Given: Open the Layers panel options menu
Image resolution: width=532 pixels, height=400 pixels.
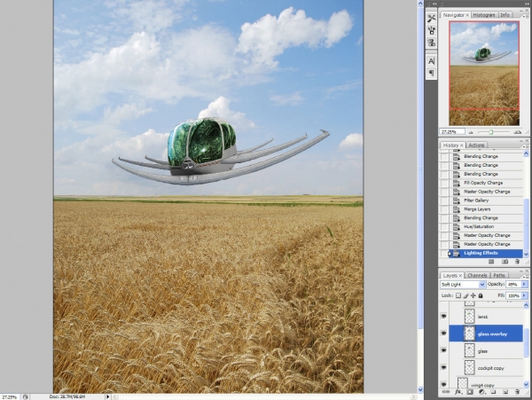Looking at the screenshot, I should click(x=526, y=276).
